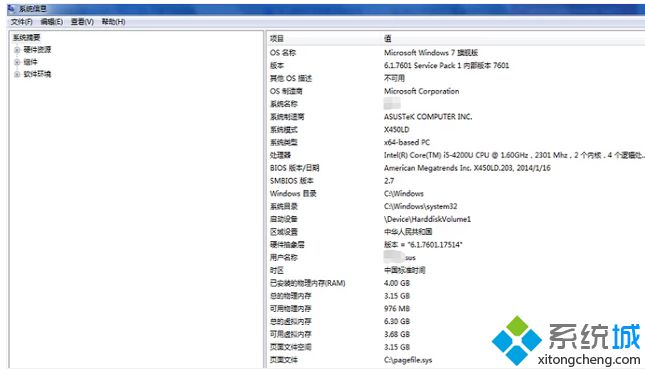Click the C:\Windows value
This screenshot has height=370, width=645.
coord(404,193)
